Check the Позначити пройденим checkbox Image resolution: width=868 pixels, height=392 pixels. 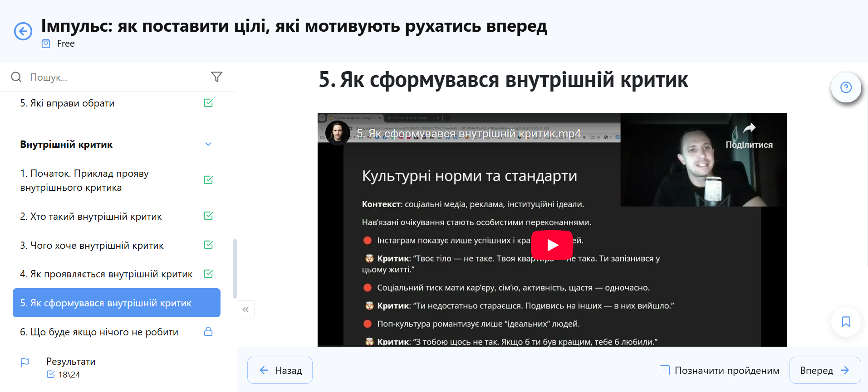[x=665, y=370]
